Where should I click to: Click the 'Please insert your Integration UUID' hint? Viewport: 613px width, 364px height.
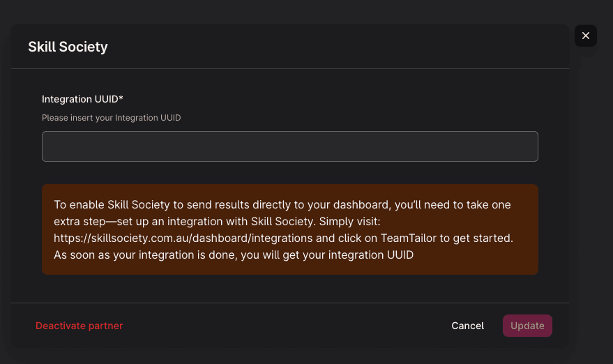pos(111,118)
